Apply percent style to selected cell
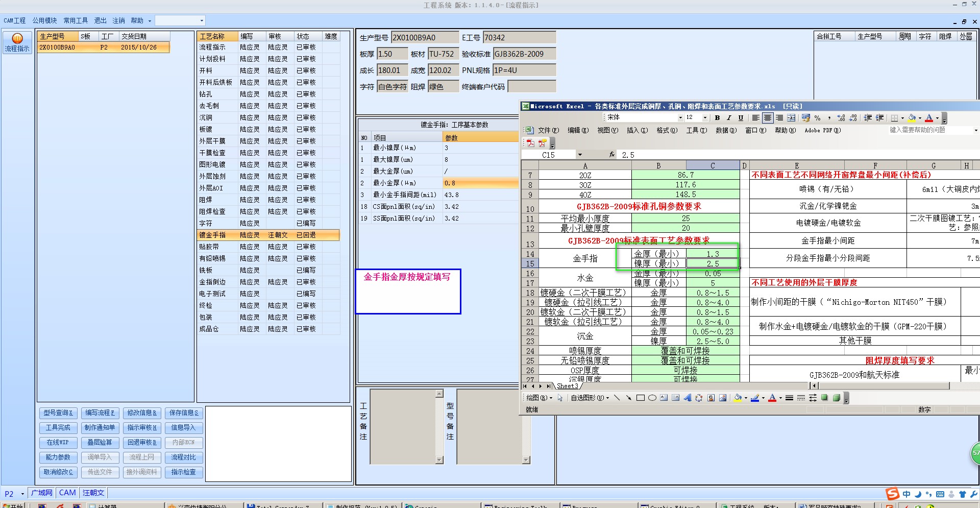The width and height of the screenshot is (980, 508). pos(817,118)
